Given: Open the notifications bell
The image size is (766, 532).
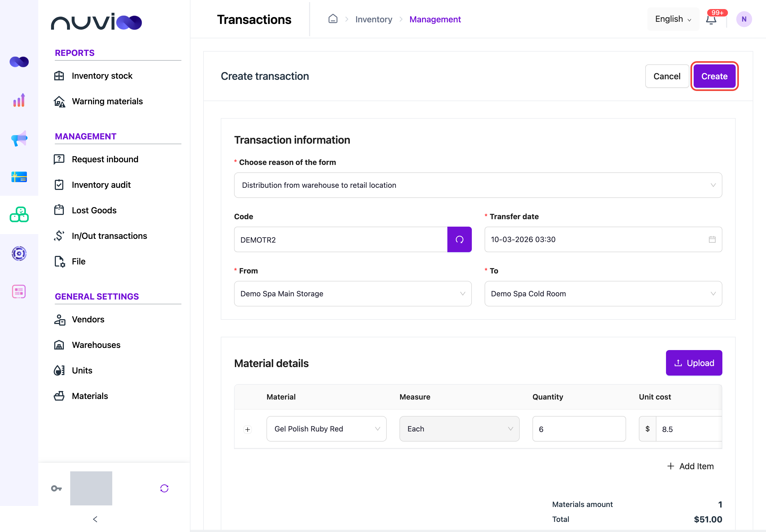Looking at the screenshot, I should 711,20.
